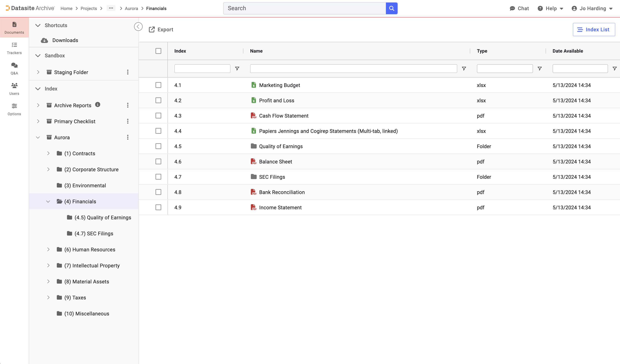Click the Index List button
Image resolution: width=620 pixels, height=364 pixels.
(594, 29)
